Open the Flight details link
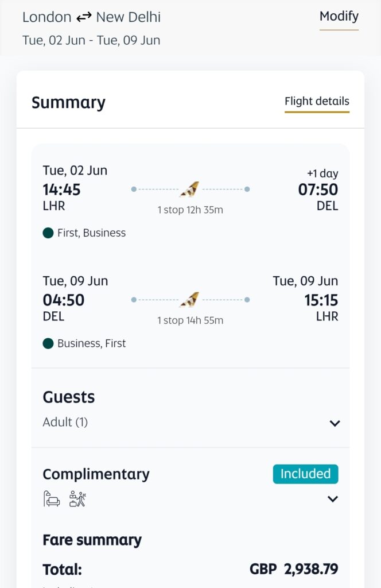This screenshot has width=381, height=588. click(x=317, y=102)
